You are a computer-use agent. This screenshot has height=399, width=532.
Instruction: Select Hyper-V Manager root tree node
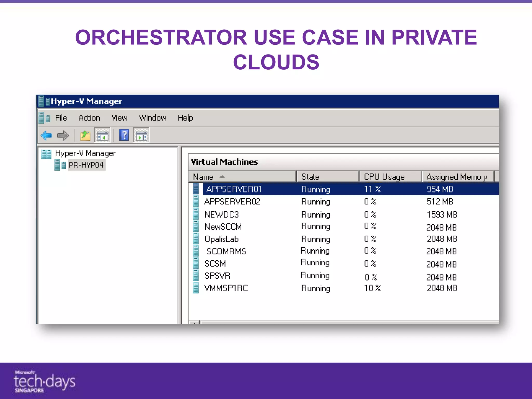[85, 154]
